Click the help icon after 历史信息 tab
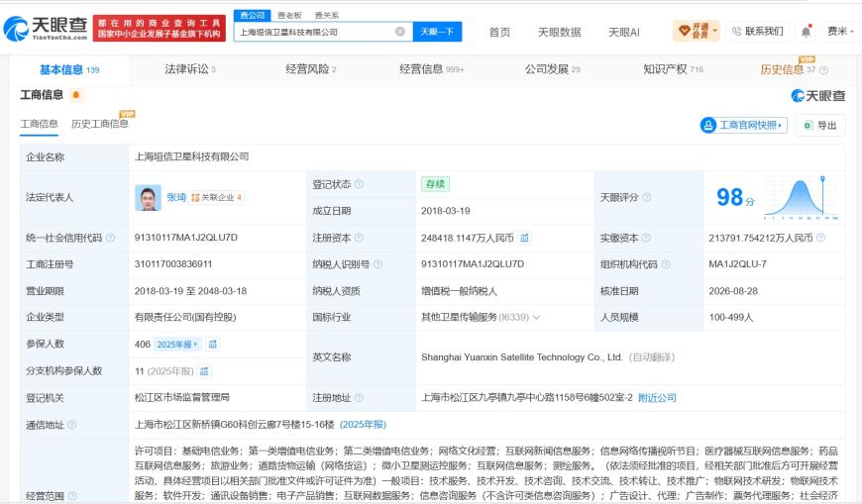 click(823, 70)
